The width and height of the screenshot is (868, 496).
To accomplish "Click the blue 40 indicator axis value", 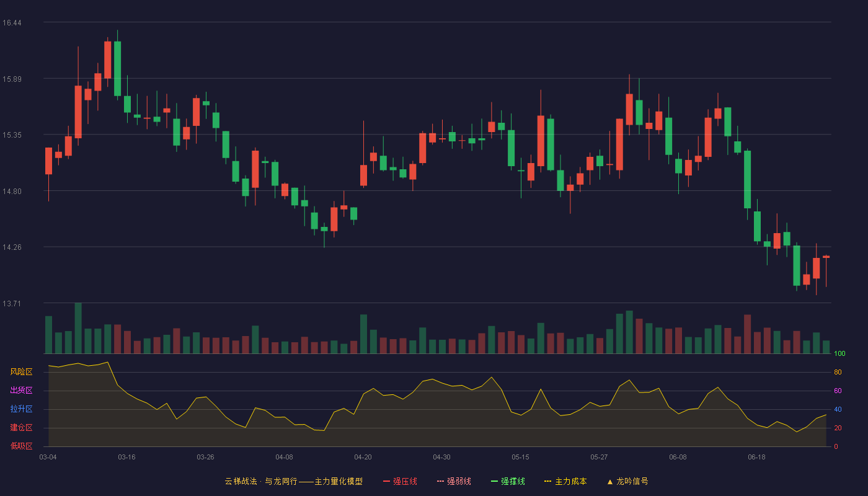I will point(838,409).
